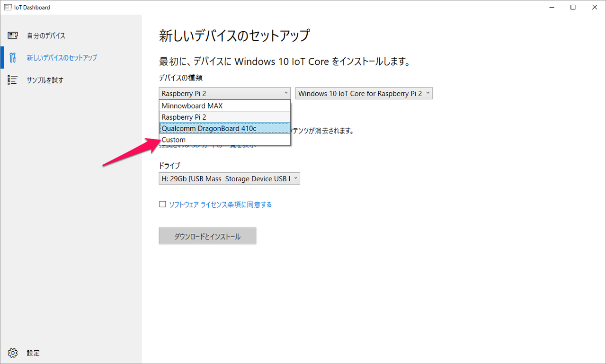Maximize the IoT Dashboard window
606x364 pixels.
[573, 7]
